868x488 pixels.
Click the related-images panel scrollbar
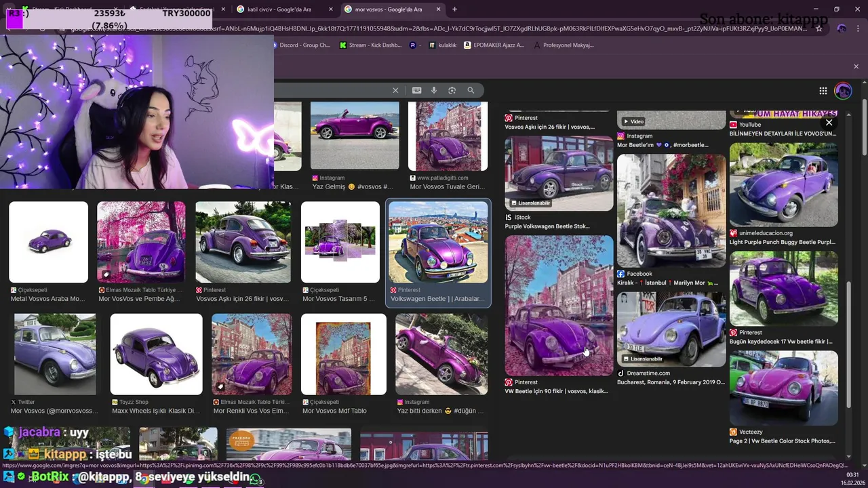(848, 344)
